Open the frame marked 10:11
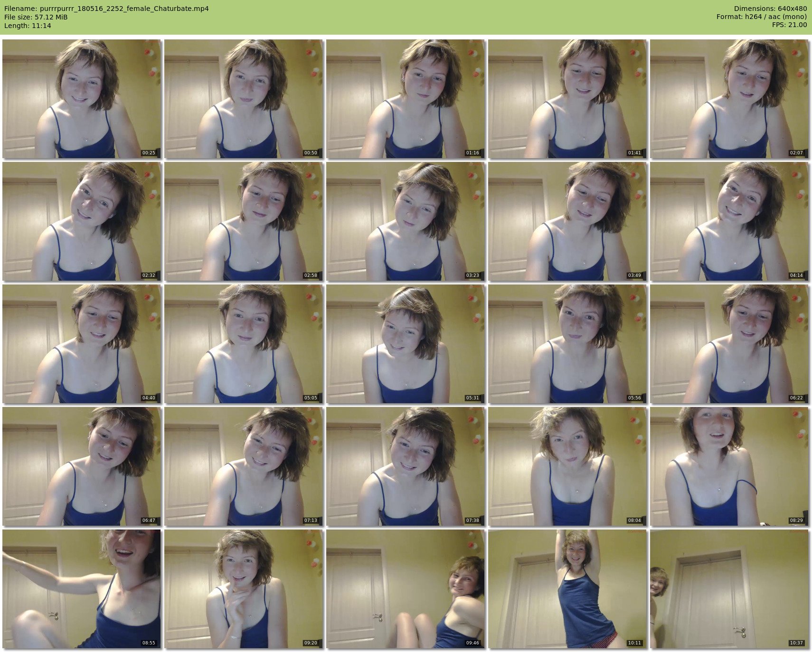 pyautogui.click(x=567, y=589)
